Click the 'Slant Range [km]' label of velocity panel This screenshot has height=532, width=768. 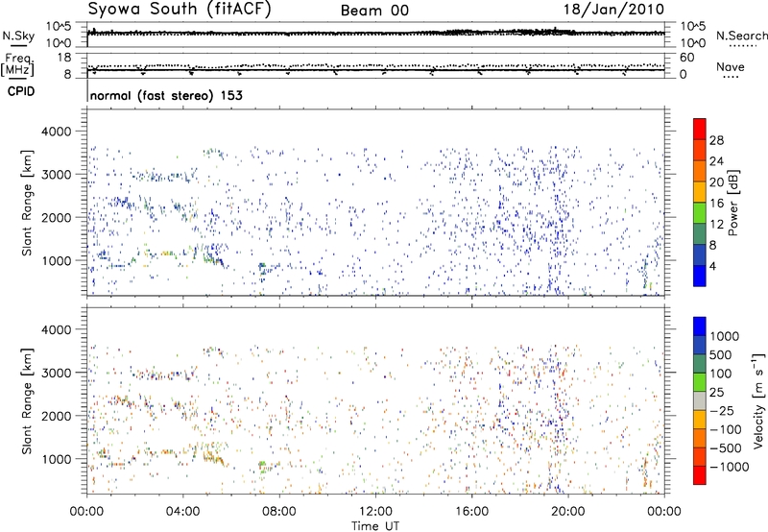[x=27, y=401]
